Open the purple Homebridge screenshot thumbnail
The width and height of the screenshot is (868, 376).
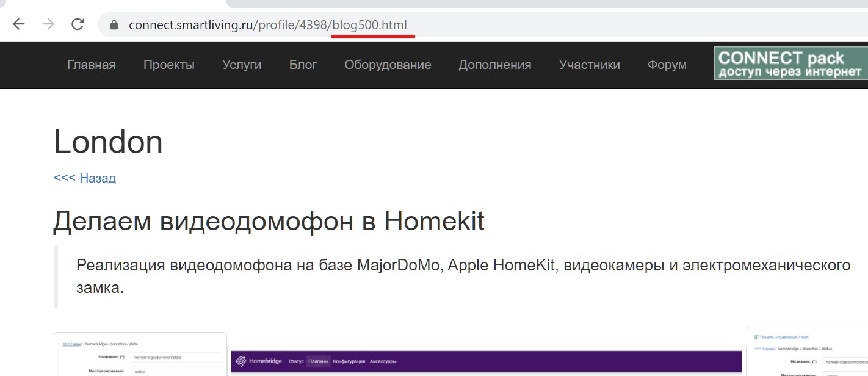(x=486, y=361)
